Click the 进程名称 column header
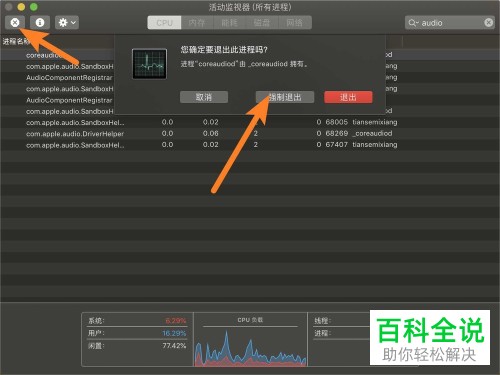The height and width of the screenshot is (375, 500). click(x=16, y=41)
